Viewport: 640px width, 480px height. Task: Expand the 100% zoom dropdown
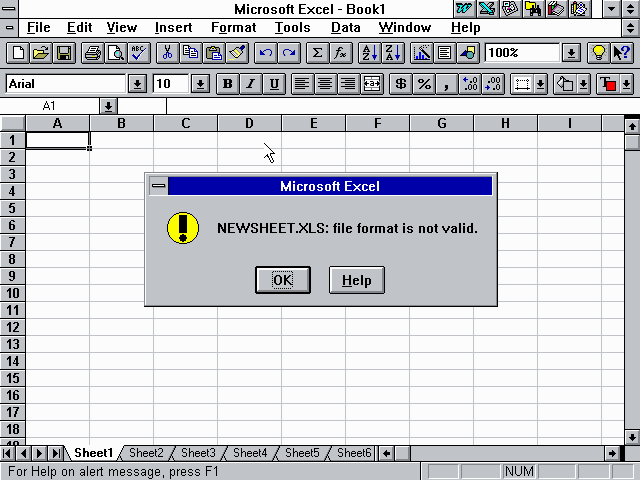click(x=571, y=53)
